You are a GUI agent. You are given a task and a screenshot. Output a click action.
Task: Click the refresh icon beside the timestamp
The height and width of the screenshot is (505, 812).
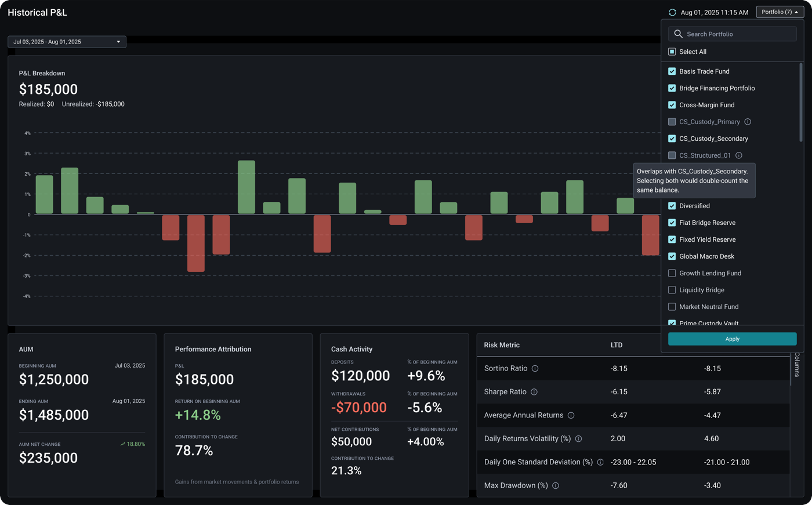pyautogui.click(x=672, y=12)
